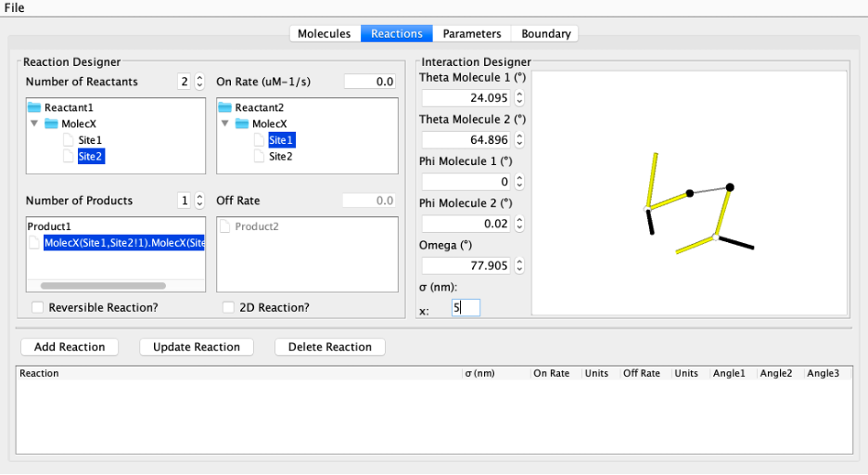Click MolecX folder icon under Reactant2
This screenshot has width=868, height=475.
coord(242,123)
